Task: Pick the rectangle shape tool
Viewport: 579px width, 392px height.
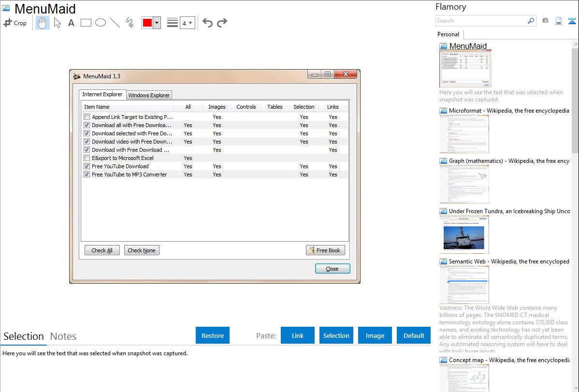Action: coord(86,23)
